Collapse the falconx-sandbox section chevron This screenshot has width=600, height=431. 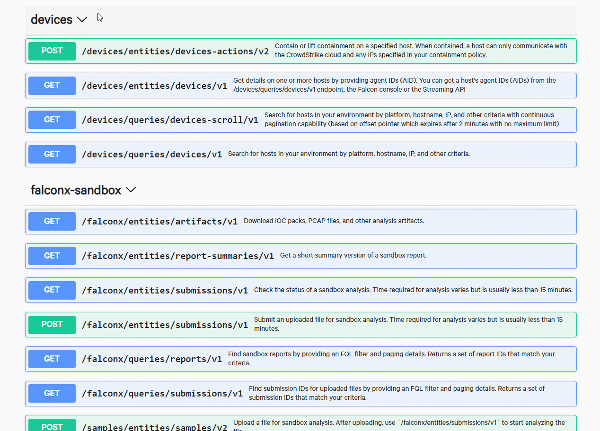coord(131,190)
